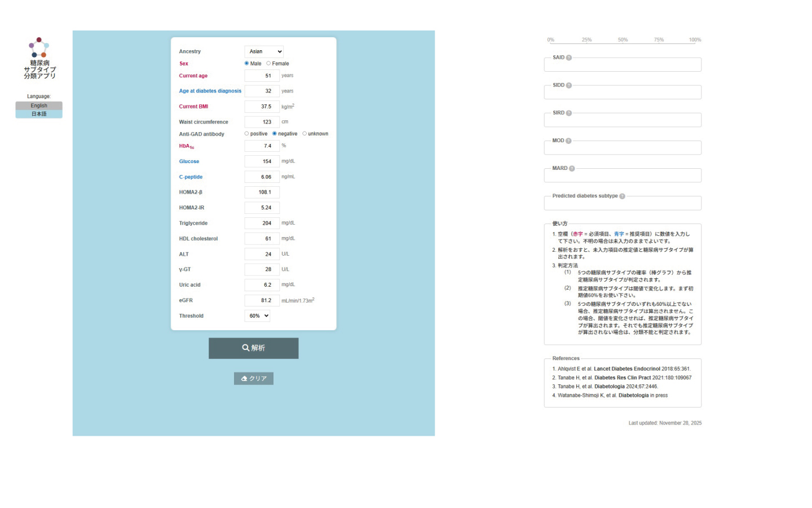Click the クリア clear button

pos(254,379)
